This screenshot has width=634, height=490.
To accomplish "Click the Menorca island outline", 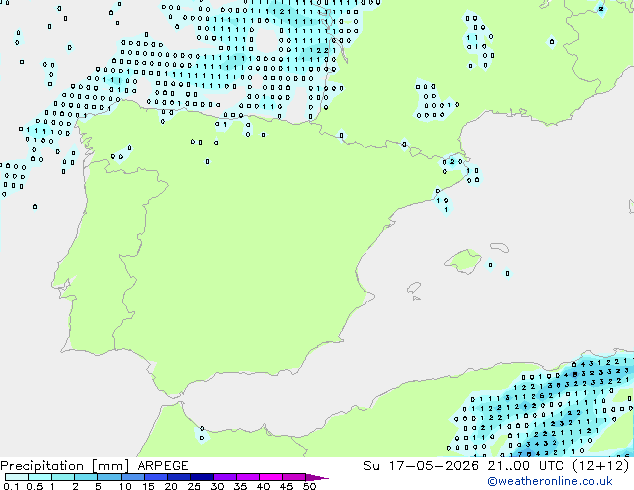I will pyautogui.click(x=500, y=247).
